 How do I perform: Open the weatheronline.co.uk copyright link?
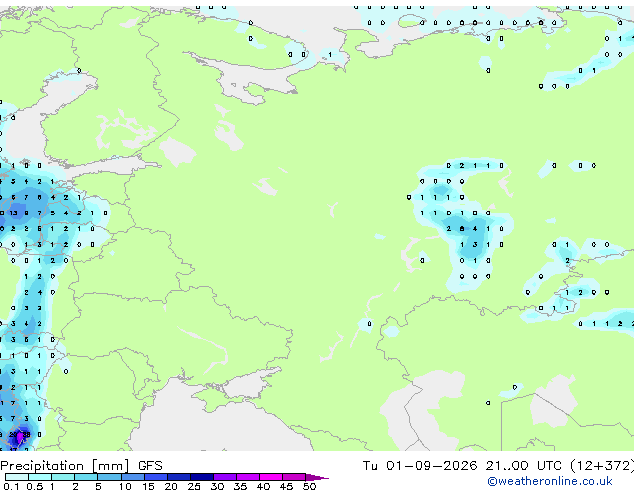[550, 481]
